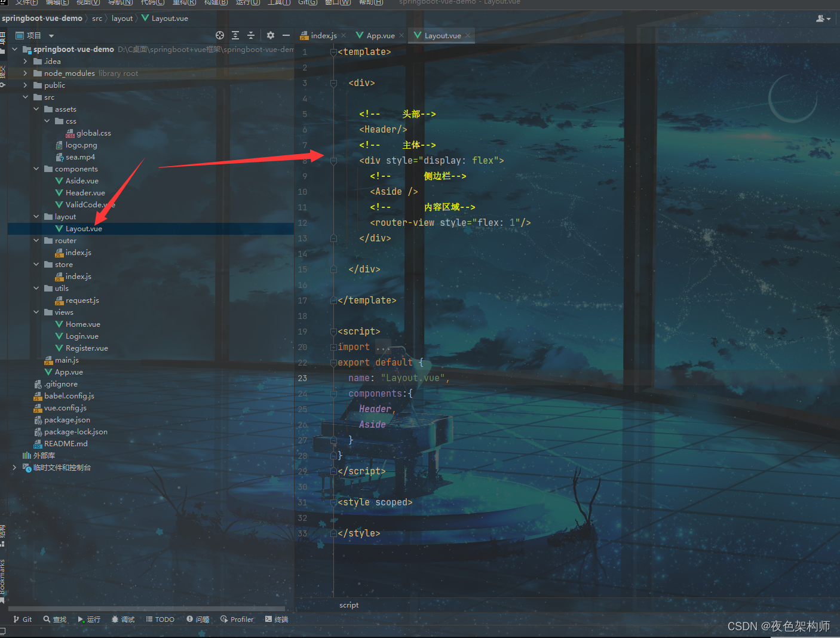840x638 pixels.
Task: Collapse the views folder
Action: click(x=36, y=312)
